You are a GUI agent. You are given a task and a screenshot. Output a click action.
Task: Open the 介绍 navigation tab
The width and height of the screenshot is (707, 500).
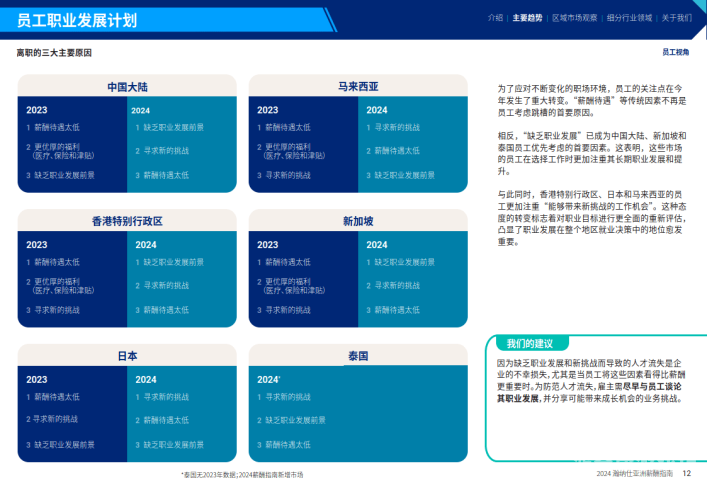pyautogui.click(x=495, y=18)
